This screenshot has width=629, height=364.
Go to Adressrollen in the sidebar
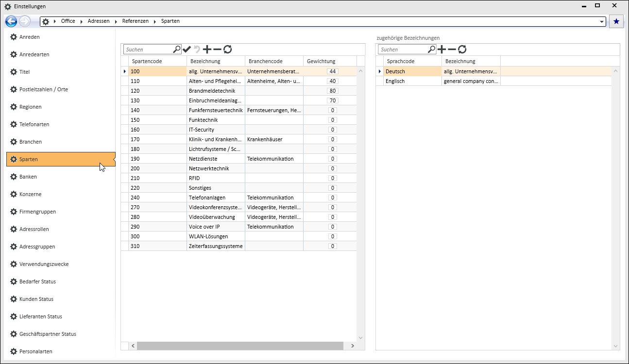[x=61, y=229]
